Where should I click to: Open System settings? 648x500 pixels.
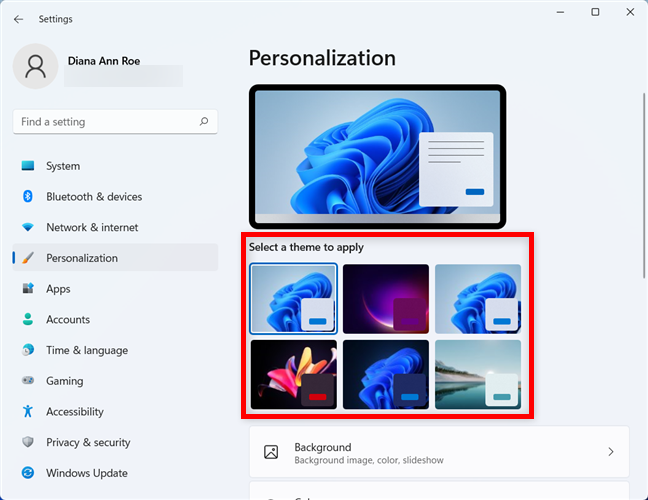click(x=115, y=166)
